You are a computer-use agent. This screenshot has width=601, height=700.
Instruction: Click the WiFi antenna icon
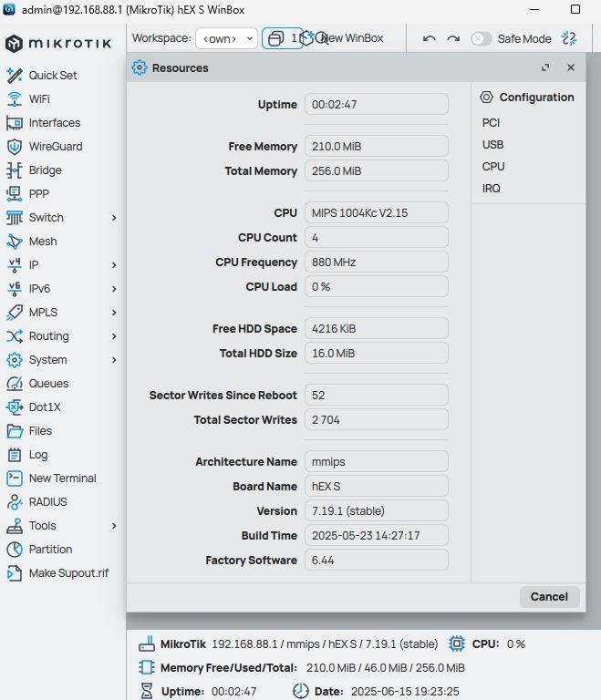tap(15, 98)
